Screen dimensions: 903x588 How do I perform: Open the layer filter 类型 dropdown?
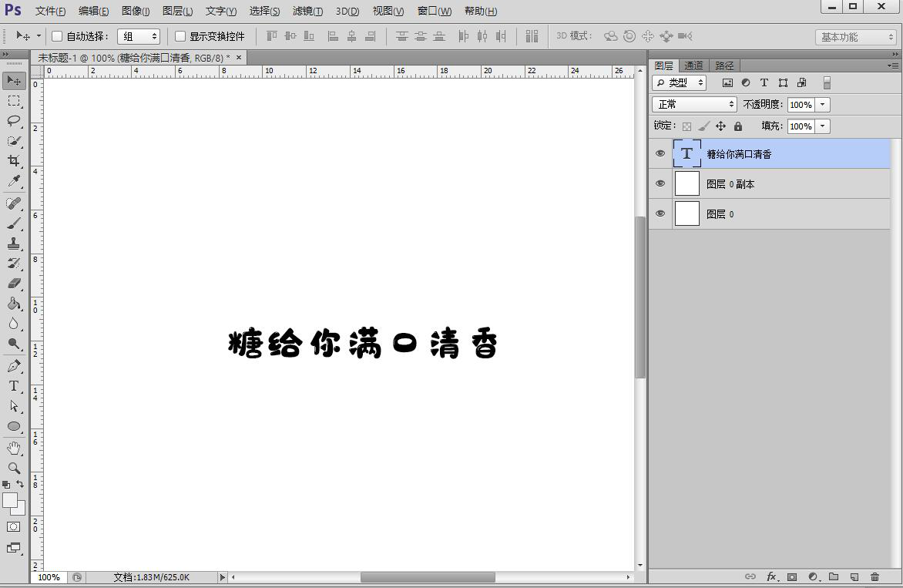pyautogui.click(x=678, y=82)
